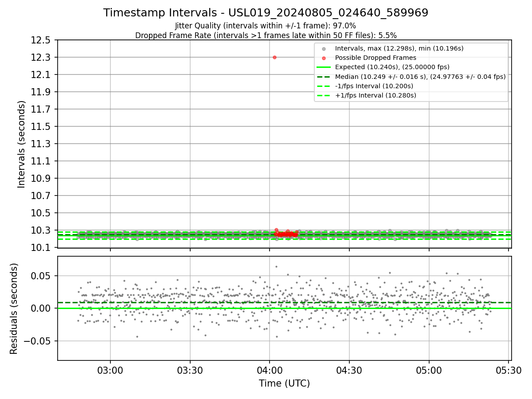Image resolution: width=532 pixels, height=399 pixels.
Task: Click the highest residual point just after 04:00
Action: click(276, 266)
